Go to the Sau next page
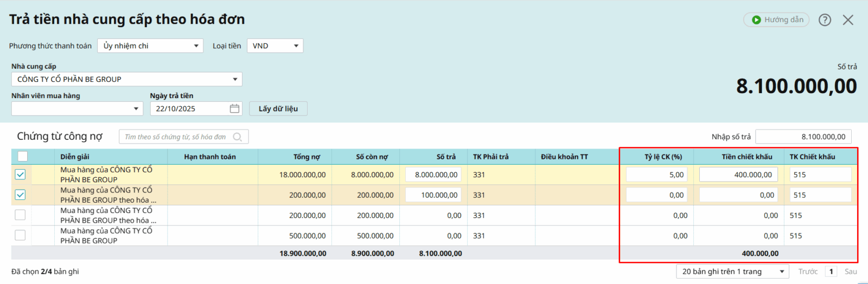Image resolution: width=868 pixels, height=284 pixels. pyautogui.click(x=851, y=272)
